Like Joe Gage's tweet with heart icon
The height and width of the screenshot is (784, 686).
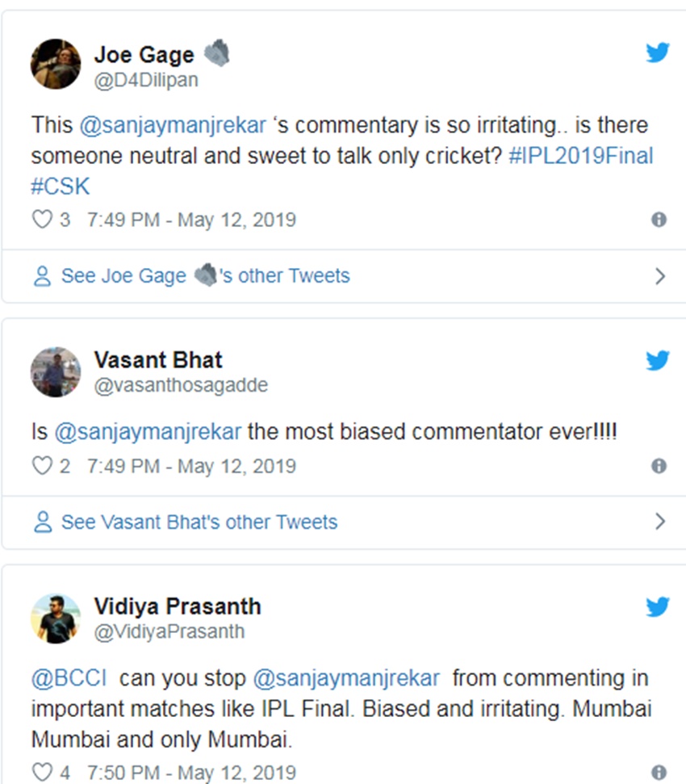pos(41,220)
